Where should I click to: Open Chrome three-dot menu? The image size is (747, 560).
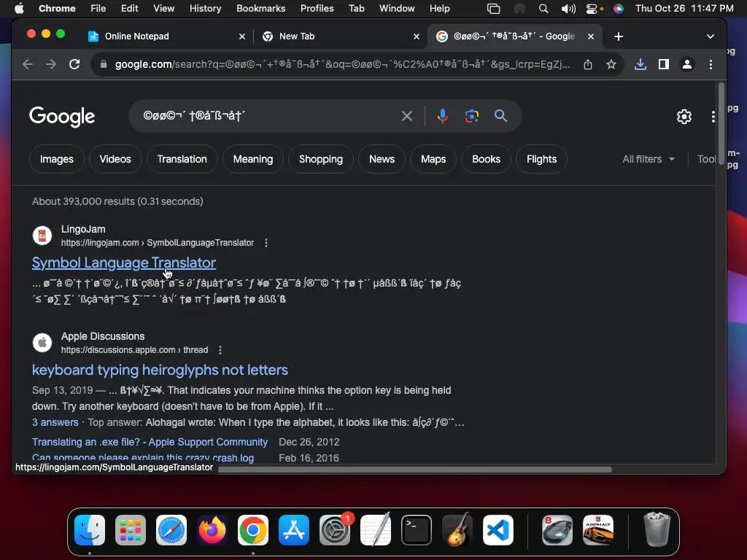point(711,64)
